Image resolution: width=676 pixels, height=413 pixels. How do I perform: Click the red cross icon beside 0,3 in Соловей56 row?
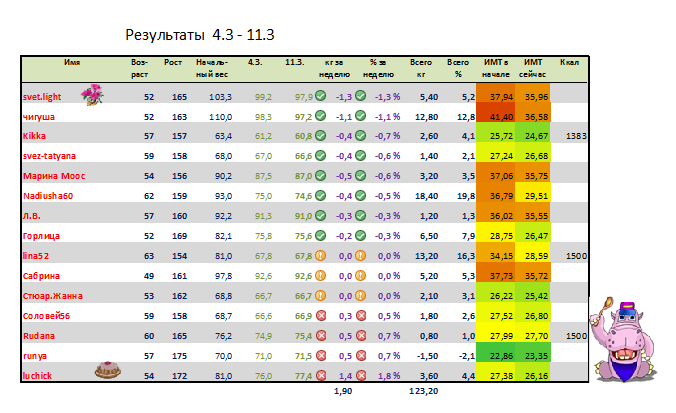point(361,316)
